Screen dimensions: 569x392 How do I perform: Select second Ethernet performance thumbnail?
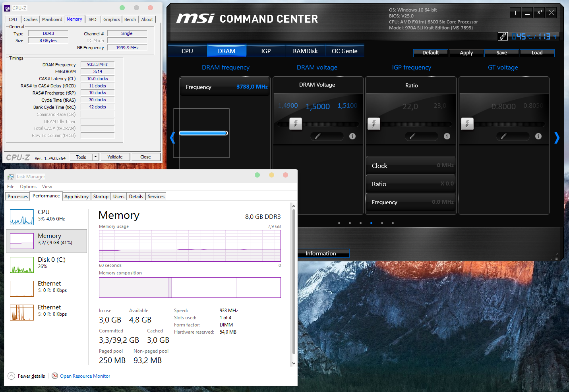pos(22,313)
